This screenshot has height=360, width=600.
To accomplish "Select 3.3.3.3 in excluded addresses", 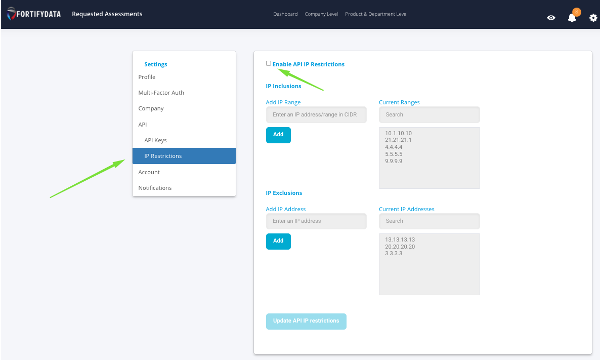I will coord(393,253).
